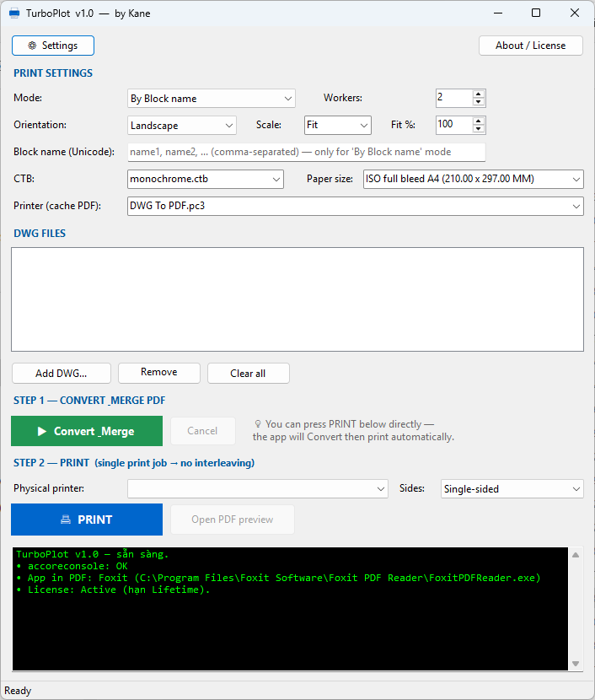Expand the Paper size dropdown
This screenshot has height=700, width=595.
click(474, 179)
